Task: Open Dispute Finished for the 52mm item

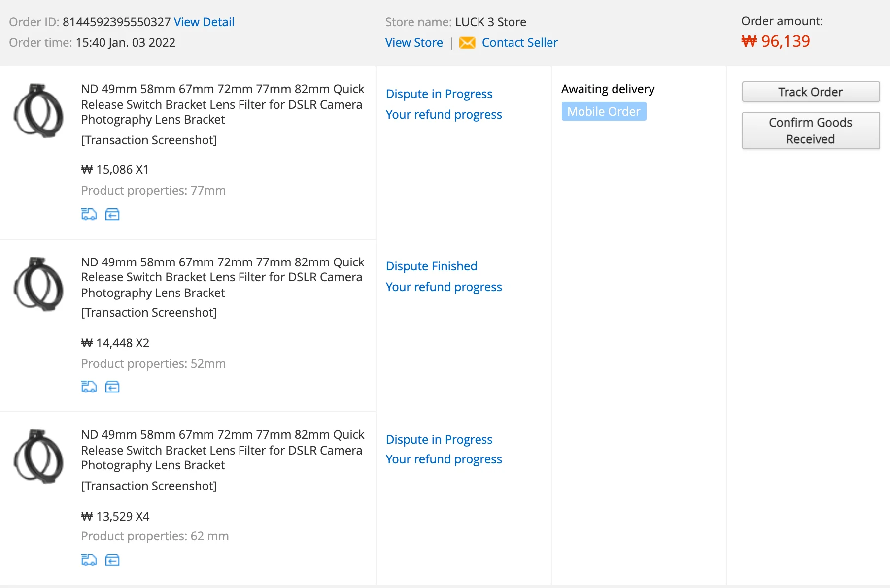Action: coord(431,266)
